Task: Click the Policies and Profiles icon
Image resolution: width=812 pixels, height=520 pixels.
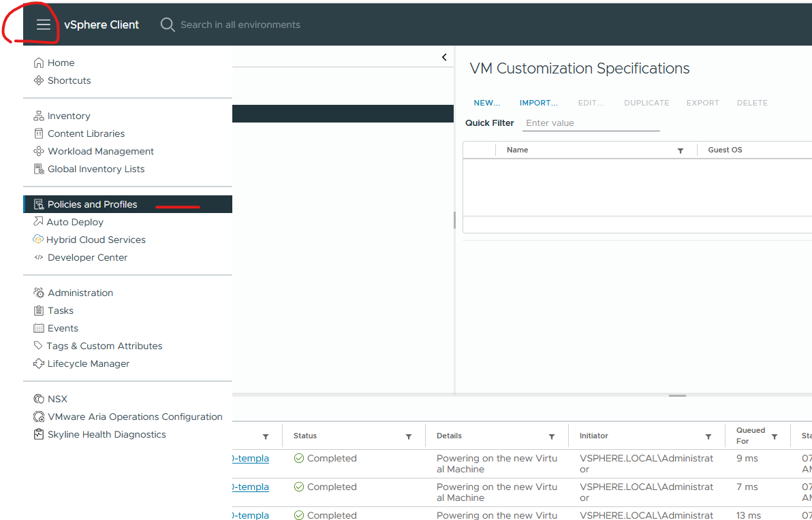Action: point(38,204)
